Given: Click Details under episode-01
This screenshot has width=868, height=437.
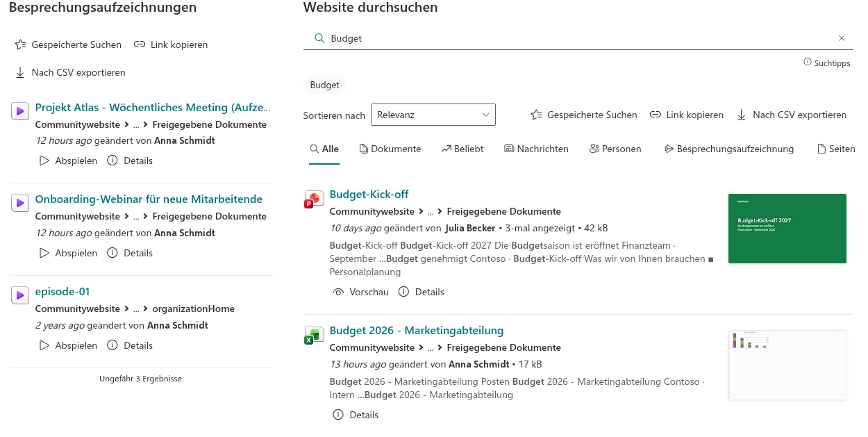Looking at the screenshot, I should click(x=130, y=345).
